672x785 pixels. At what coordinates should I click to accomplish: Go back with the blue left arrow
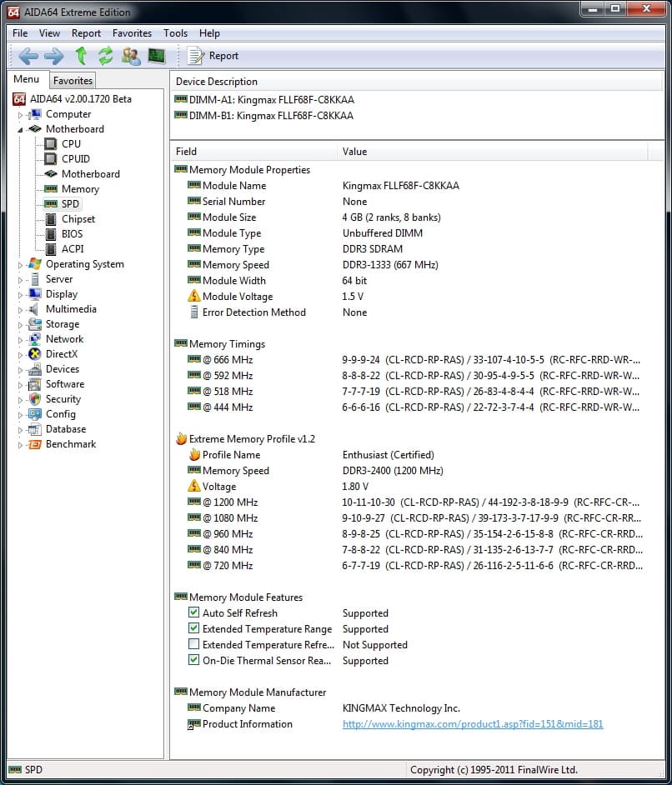click(28, 56)
